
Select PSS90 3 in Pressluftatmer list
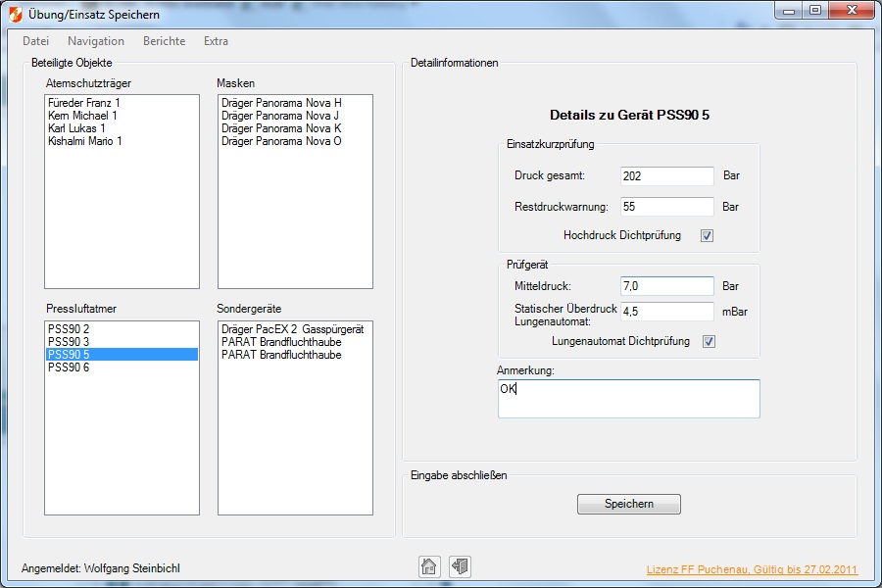click(122, 342)
